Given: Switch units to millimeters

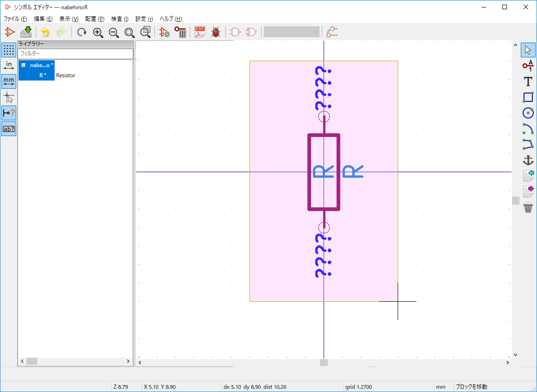Looking at the screenshot, I should (8, 81).
